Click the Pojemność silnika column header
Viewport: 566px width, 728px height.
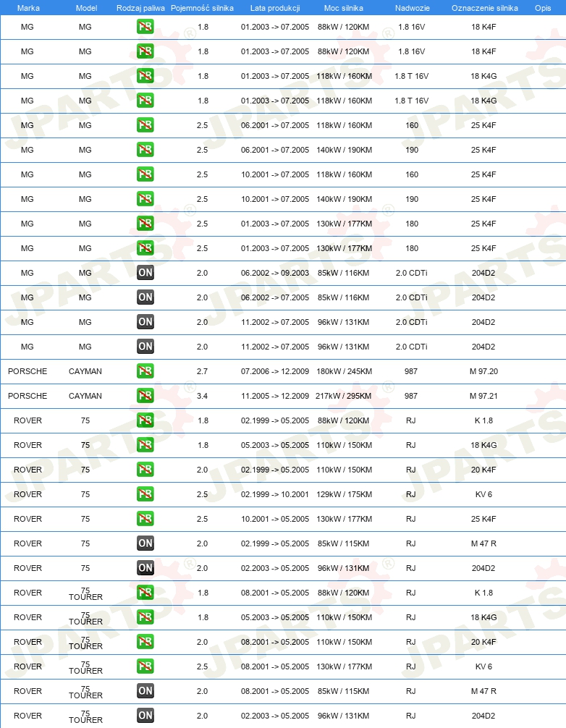coord(202,8)
